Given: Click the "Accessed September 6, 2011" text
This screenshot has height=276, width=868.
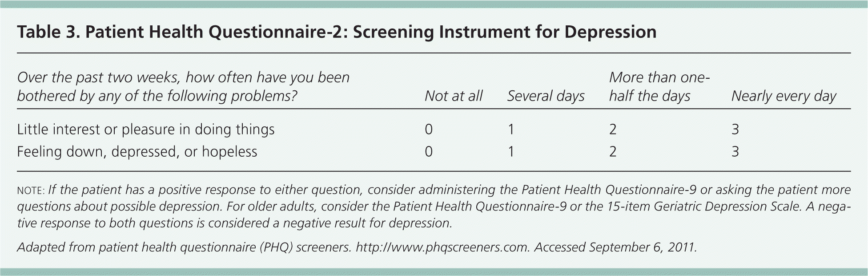Looking at the screenshot, I should click(x=615, y=247).
